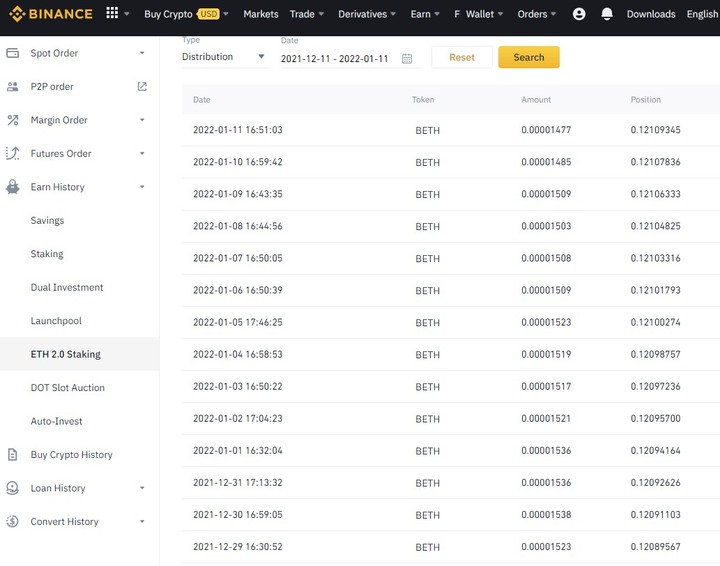Click the BETH token in 2022-01-04 row

[428, 355]
